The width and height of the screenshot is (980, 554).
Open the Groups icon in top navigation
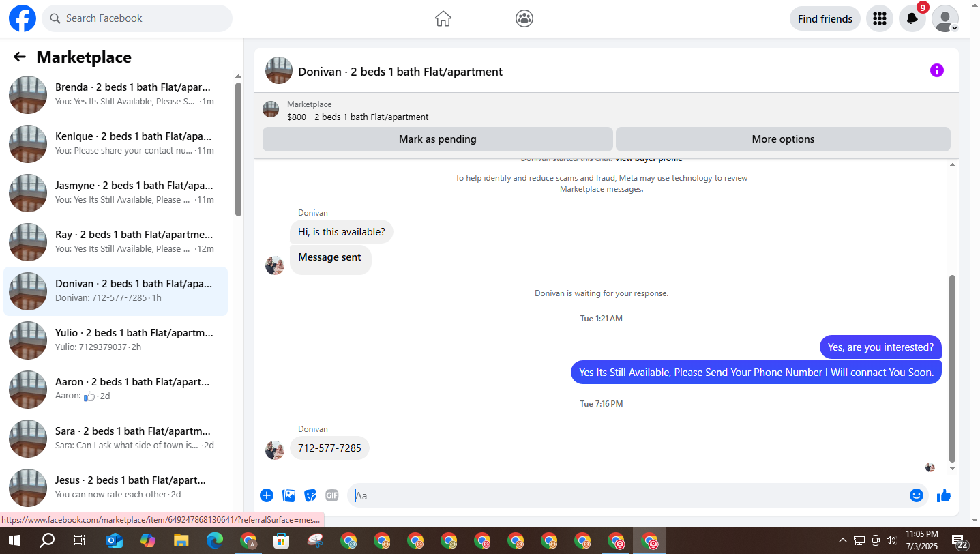(x=524, y=18)
